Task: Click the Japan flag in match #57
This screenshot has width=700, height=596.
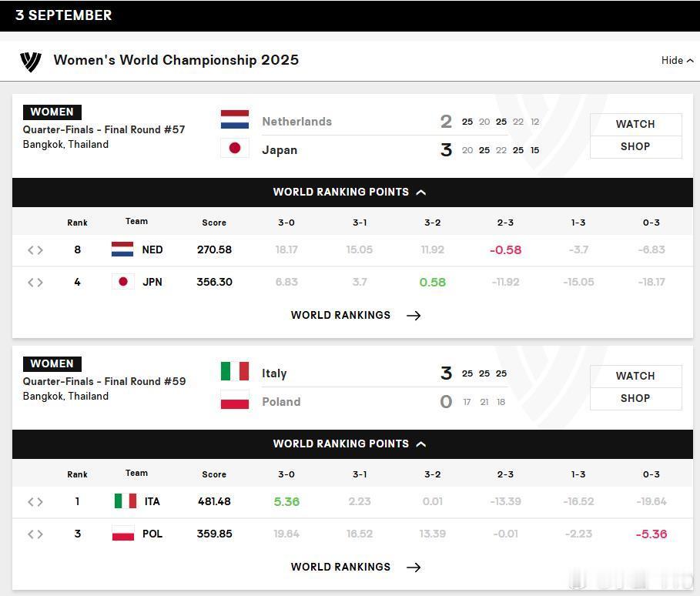Action: coord(235,148)
